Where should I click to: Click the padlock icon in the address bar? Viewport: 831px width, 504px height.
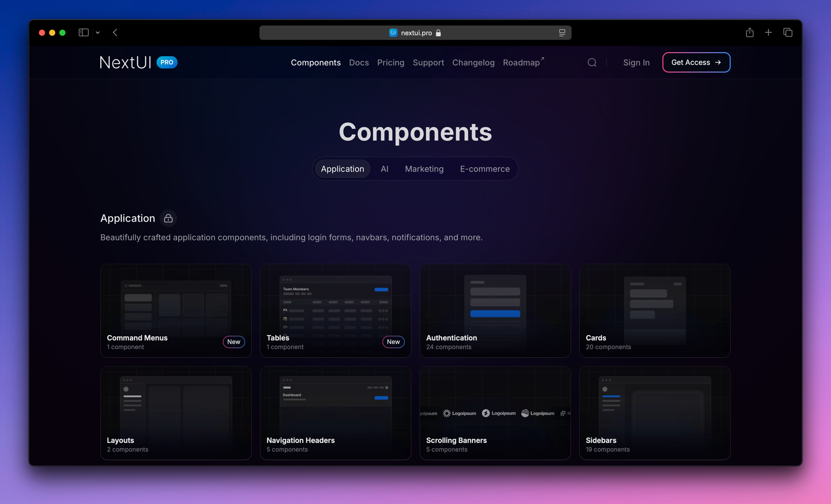point(439,33)
